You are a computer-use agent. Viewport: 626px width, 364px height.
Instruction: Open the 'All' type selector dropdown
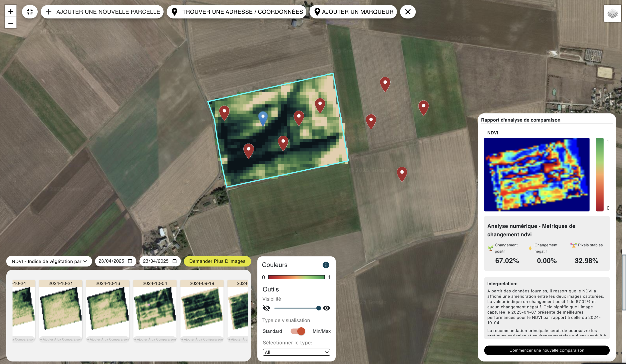pos(296,352)
